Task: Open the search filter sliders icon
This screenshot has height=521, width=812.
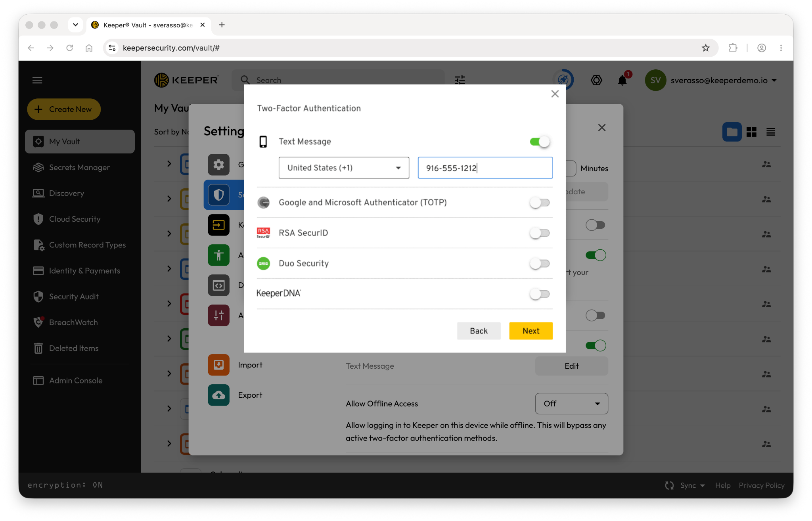Action: coord(460,80)
